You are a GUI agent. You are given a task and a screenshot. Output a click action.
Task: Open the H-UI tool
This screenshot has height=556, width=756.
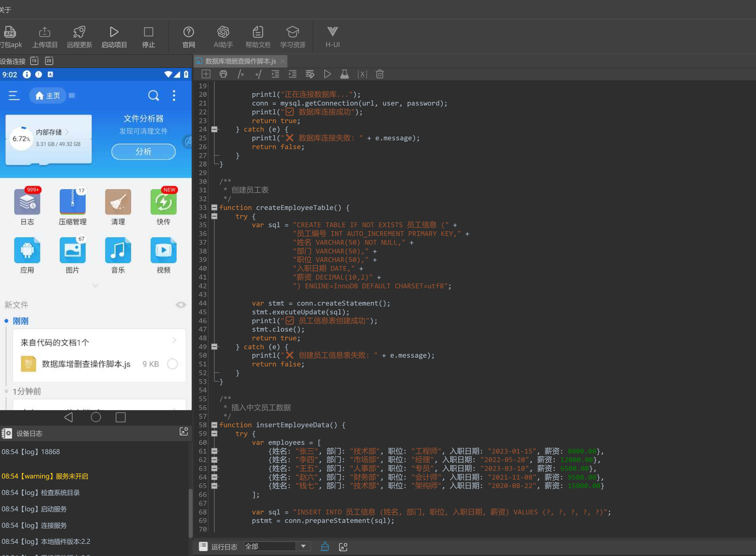(332, 33)
